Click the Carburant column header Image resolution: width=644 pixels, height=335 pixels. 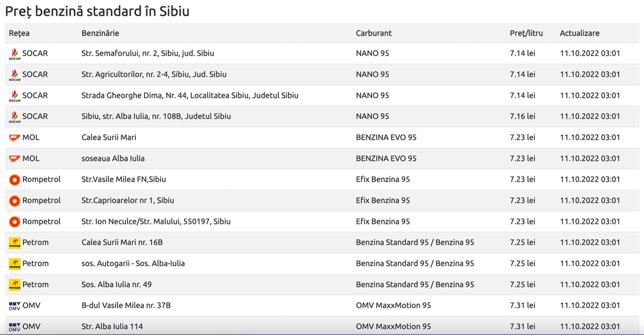coord(374,33)
